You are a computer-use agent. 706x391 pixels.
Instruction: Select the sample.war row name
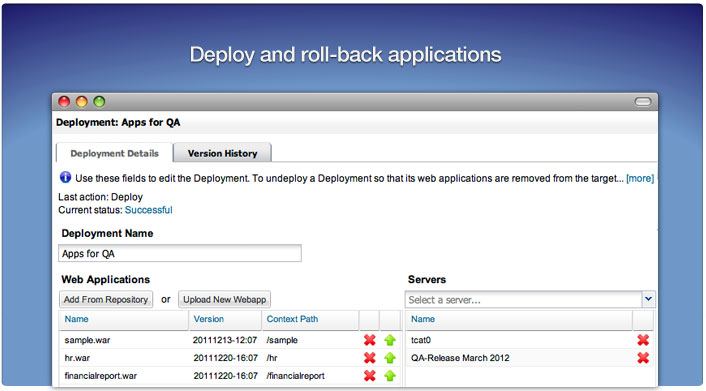coord(87,340)
